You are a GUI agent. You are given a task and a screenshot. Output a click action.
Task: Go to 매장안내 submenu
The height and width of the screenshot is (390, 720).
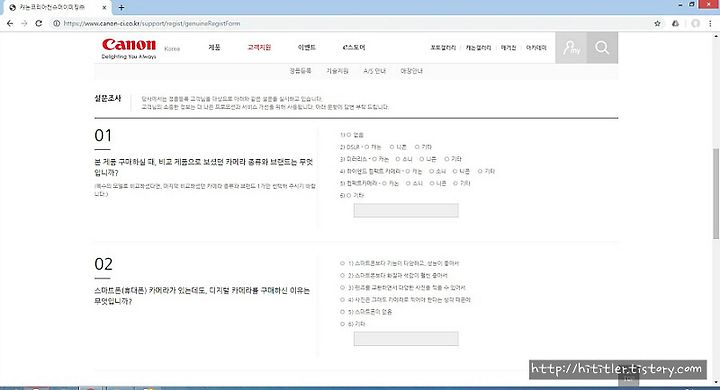pos(411,71)
